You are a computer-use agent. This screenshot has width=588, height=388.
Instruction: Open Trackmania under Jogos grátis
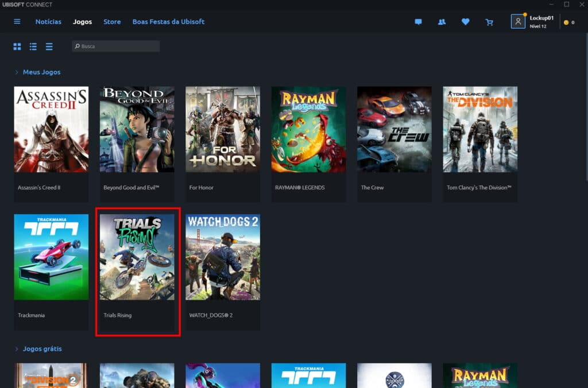(308, 375)
